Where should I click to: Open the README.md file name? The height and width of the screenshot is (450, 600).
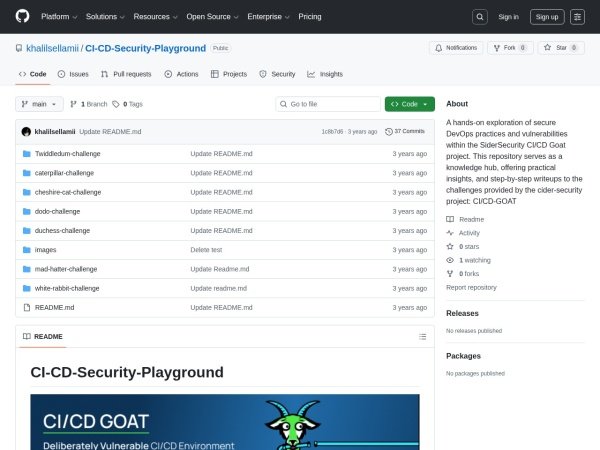point(54,307)
